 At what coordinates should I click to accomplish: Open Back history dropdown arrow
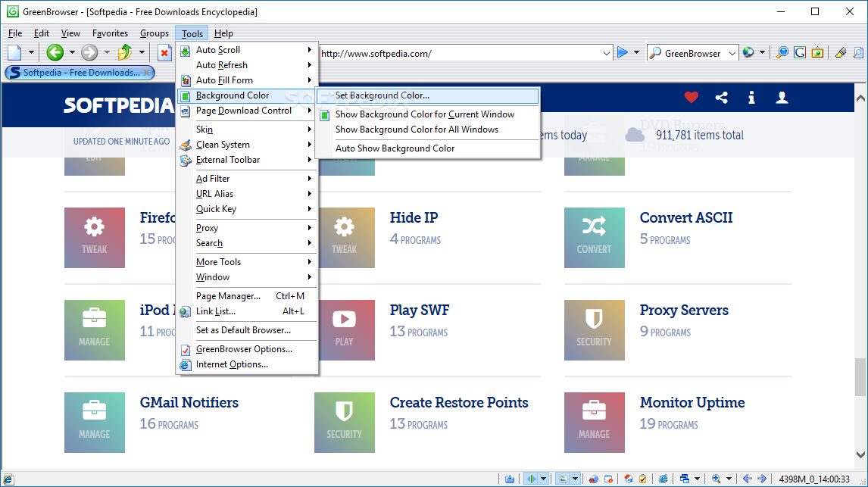(72, 52)
